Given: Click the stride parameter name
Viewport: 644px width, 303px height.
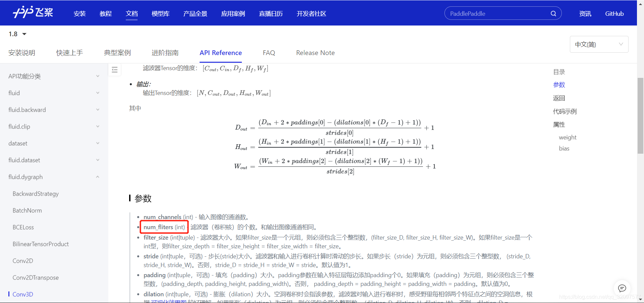Looking at the screenshot, I should (151, 256).
